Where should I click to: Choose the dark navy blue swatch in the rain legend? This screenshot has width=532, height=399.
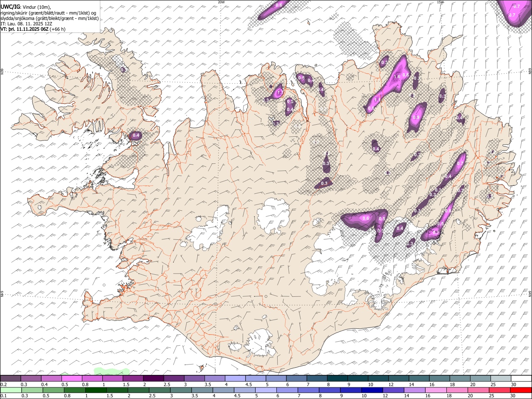coord(371,390)
